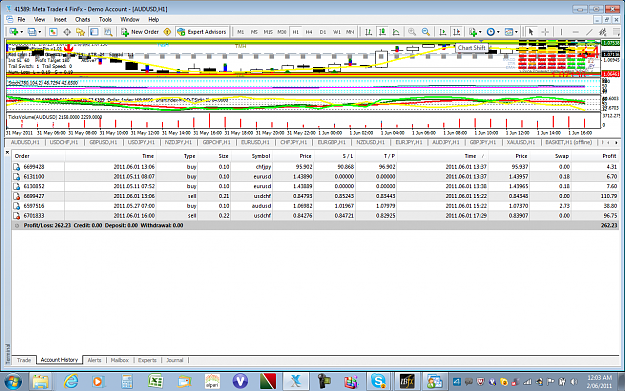Click the New Chart toolbar icon
The width and height of the screenshot is (625, 391).
(14, 32)
